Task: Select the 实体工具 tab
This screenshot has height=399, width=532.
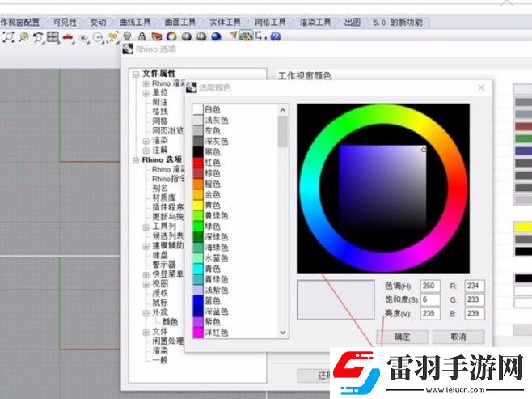Action: click(x=225, y=23)
